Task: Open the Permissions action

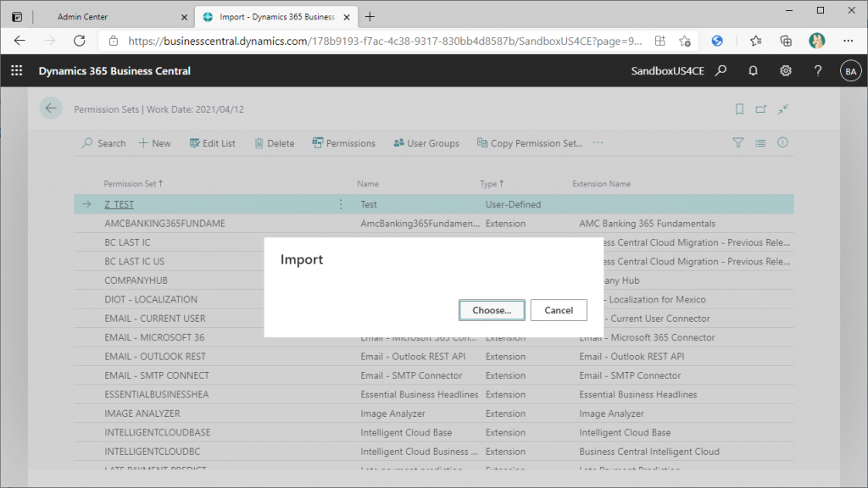Action: [344, 143]
